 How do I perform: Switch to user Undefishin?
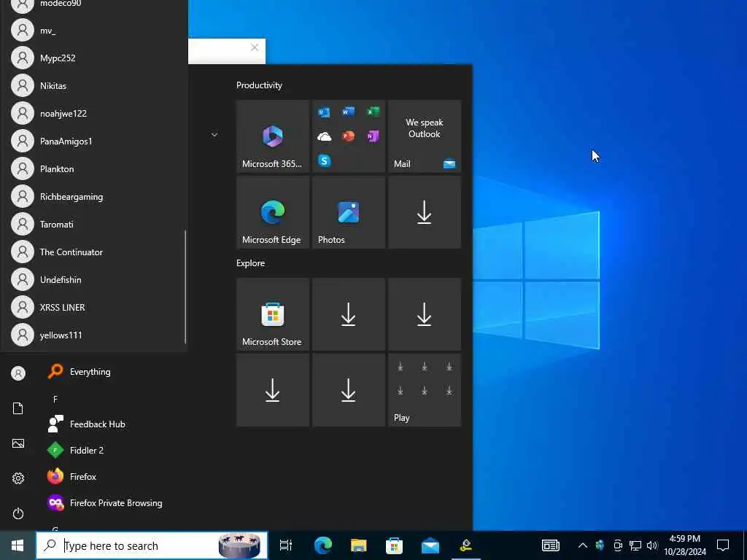94,279
